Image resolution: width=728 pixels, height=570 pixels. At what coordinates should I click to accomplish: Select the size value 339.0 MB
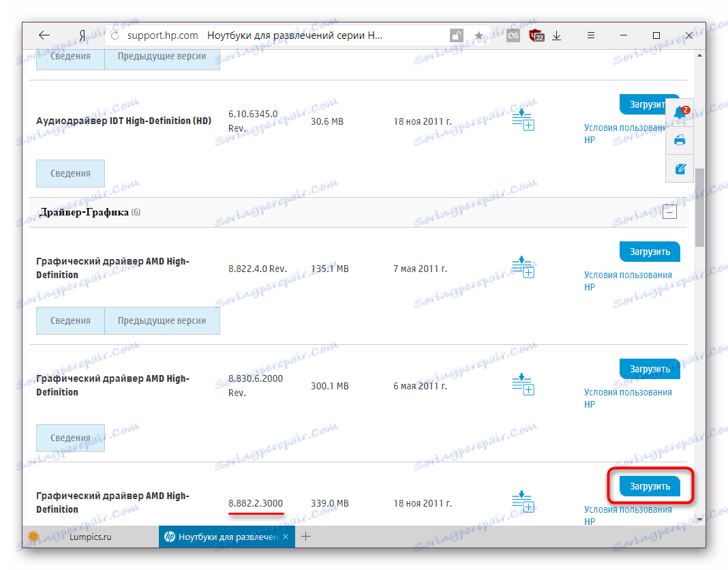point(330,503)
